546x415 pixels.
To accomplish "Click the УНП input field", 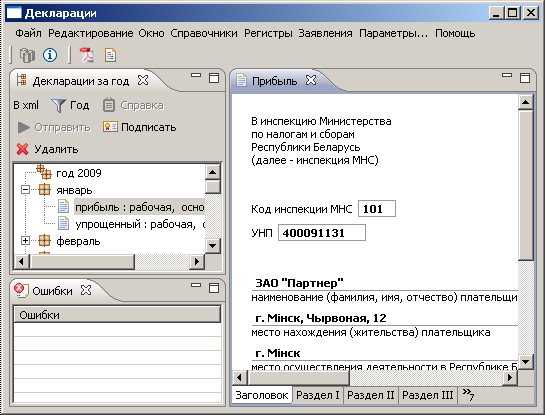I will pos(322,233).
